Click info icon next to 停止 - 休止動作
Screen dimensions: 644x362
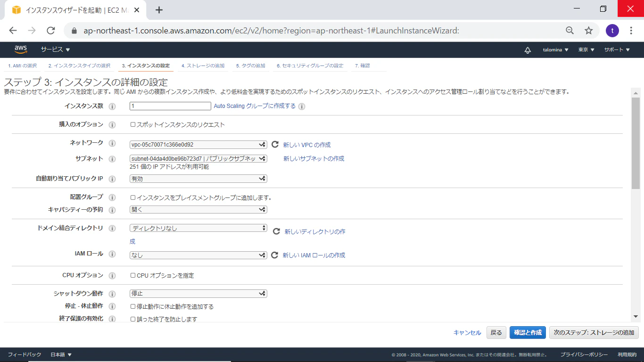pyautogui.click(x=112, y=307)
